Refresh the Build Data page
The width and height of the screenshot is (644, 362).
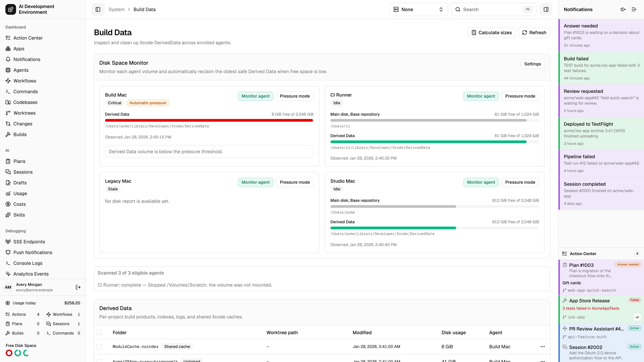pyautogui.click(x=534, y=33)
